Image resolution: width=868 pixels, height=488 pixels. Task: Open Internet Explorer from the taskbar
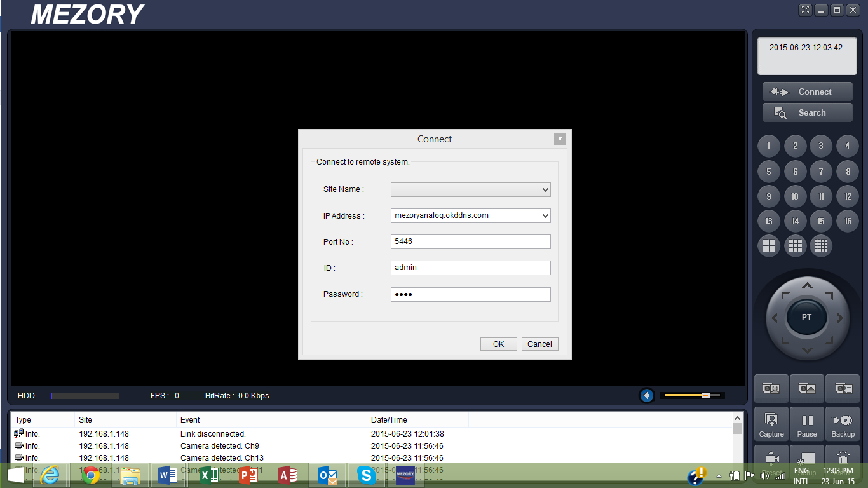pos(50,475)
